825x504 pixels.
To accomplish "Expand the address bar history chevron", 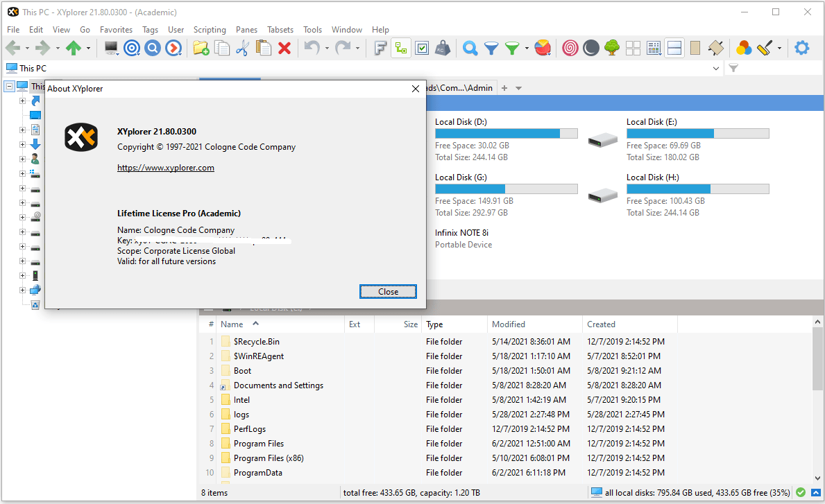I will [715, 69].
